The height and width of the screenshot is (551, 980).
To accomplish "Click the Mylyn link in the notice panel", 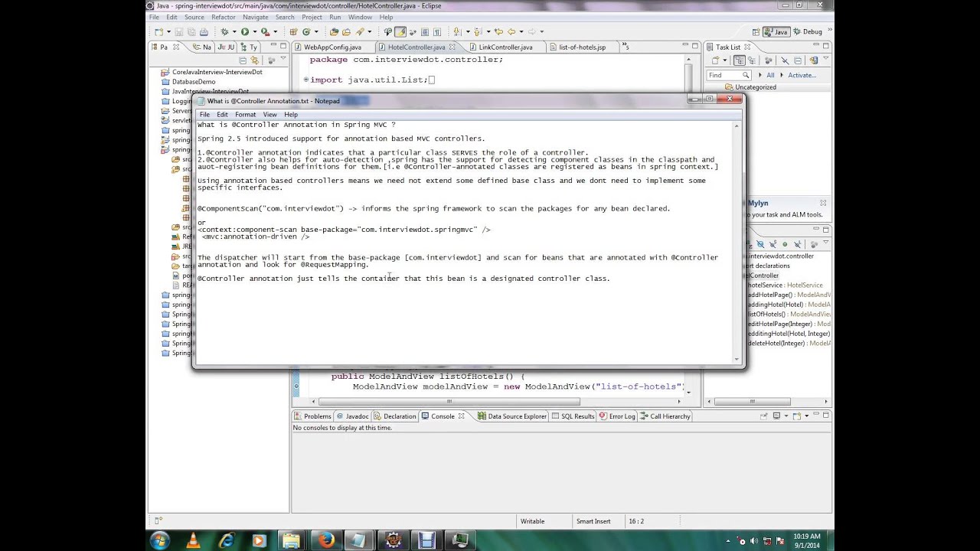I will pyautogui.click(x=758, y=203).
